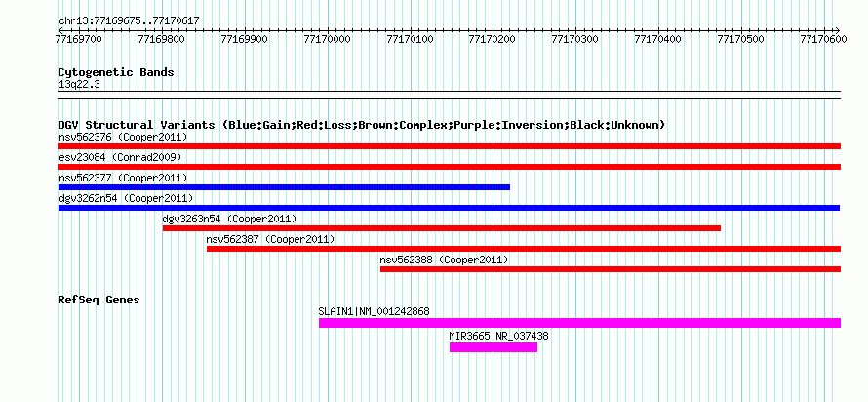Click ruler position 77170400
Image resolution: width=868 pixels, height=402 pixels.
657,39
